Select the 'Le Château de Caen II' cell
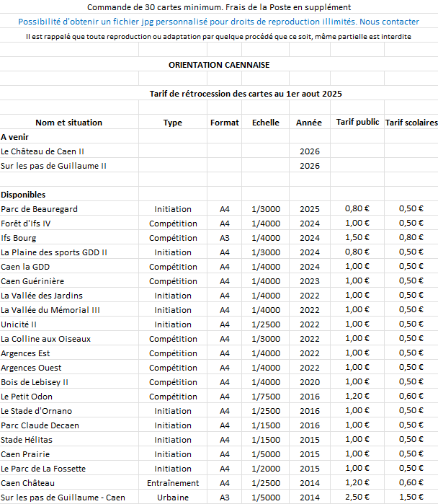 pyautogui.click(x=43, y=151)
